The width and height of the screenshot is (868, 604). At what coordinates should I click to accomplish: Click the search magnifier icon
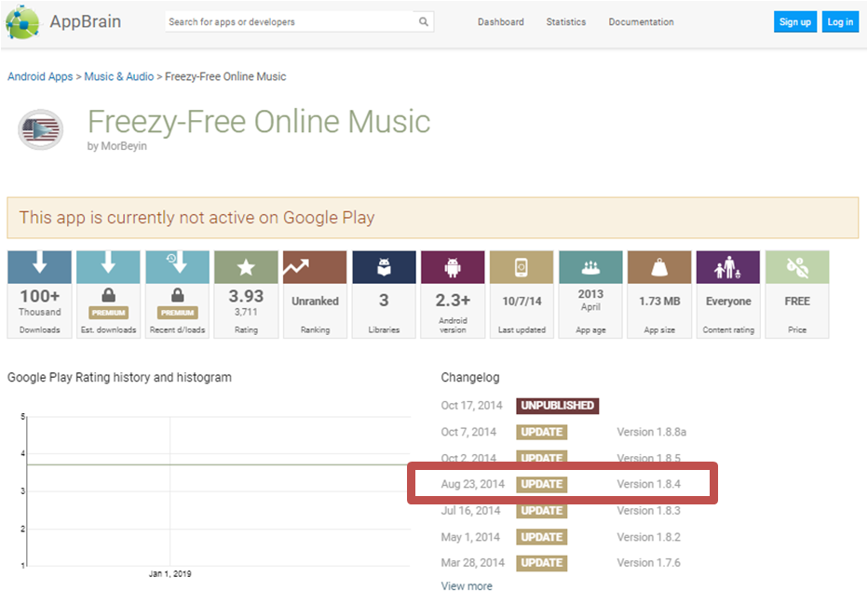pos(424,21)
